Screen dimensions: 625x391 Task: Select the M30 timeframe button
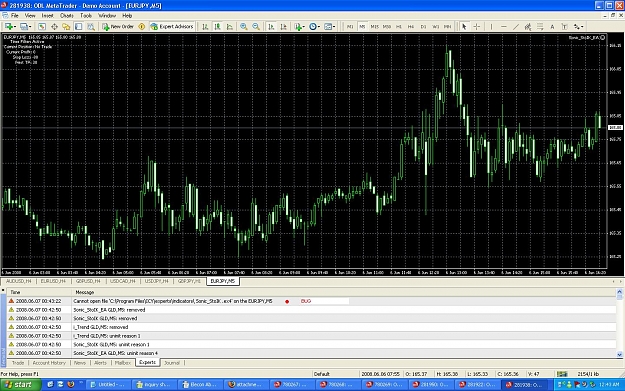(387, 26)
